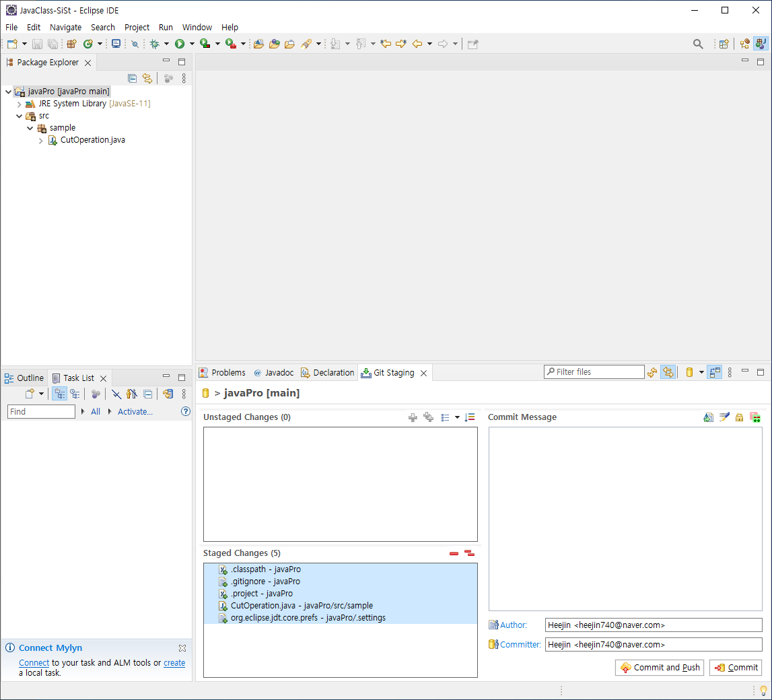This screenshot has width=772, height=700.
Task: Open the Window menu
Action: click(x=197, y=28)
